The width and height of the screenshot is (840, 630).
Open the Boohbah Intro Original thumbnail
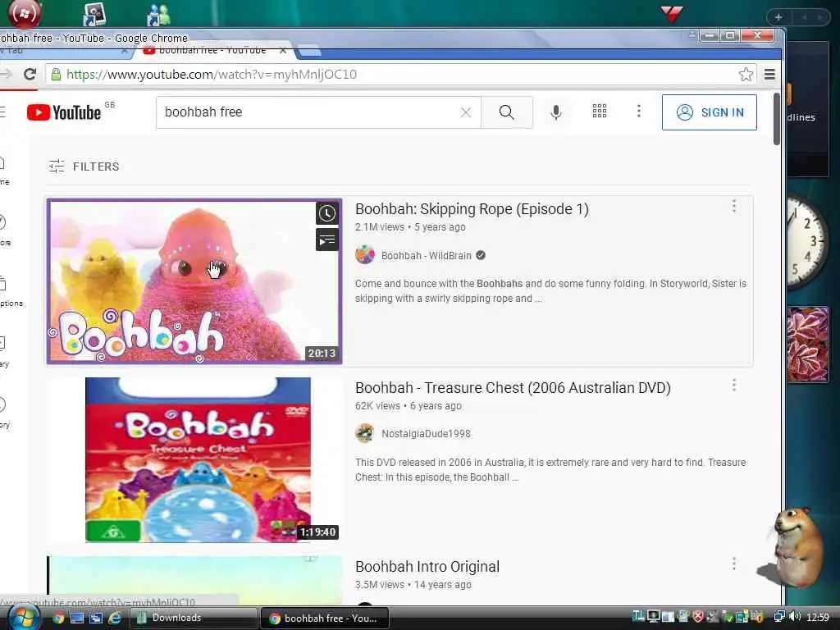[x=194, y=581]
